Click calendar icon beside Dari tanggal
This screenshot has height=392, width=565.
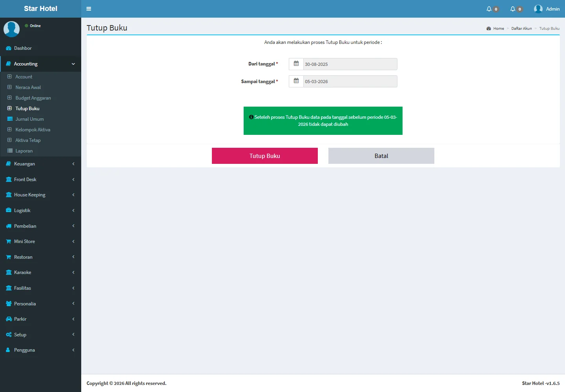point(296,64)
